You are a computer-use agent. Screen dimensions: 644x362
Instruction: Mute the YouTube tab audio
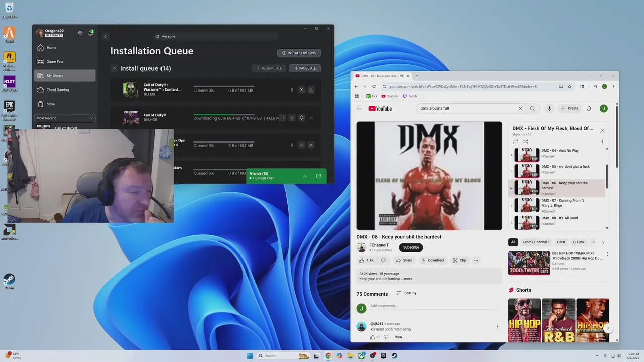click(401, 76)
